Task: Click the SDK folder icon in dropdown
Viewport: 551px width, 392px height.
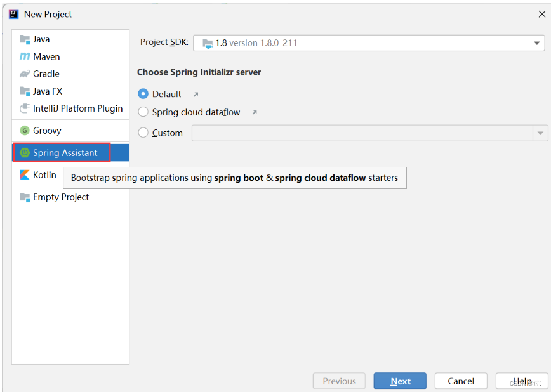Action: point(208,44)
